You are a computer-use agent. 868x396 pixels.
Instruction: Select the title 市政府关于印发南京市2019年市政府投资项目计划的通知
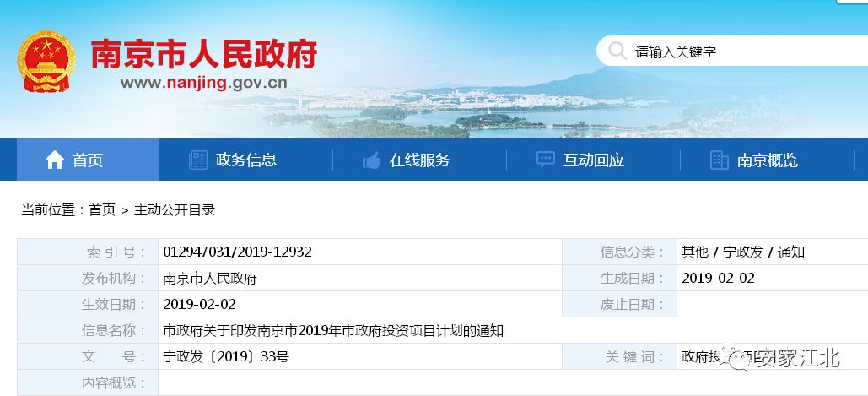click(x=333, y=331)
